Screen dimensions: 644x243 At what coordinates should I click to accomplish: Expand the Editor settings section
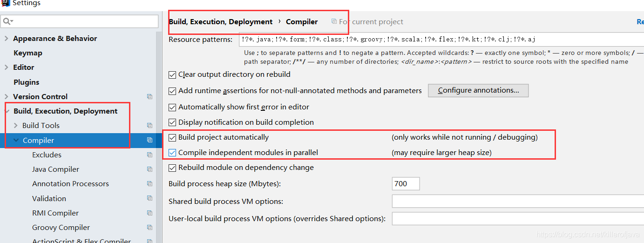pos(7,67)
